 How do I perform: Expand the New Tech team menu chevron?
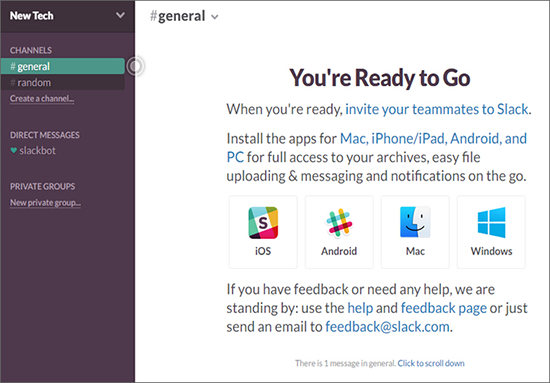point(120,15)
